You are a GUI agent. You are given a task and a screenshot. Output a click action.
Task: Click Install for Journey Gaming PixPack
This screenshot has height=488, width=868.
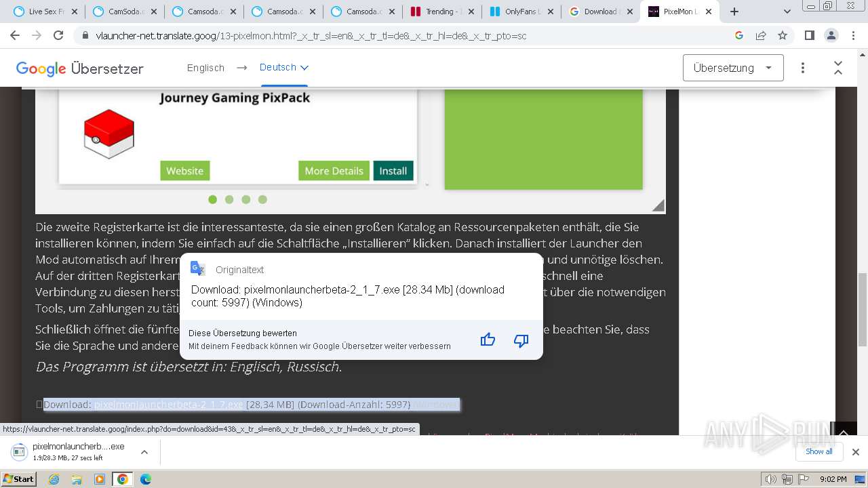coord(393,171)
